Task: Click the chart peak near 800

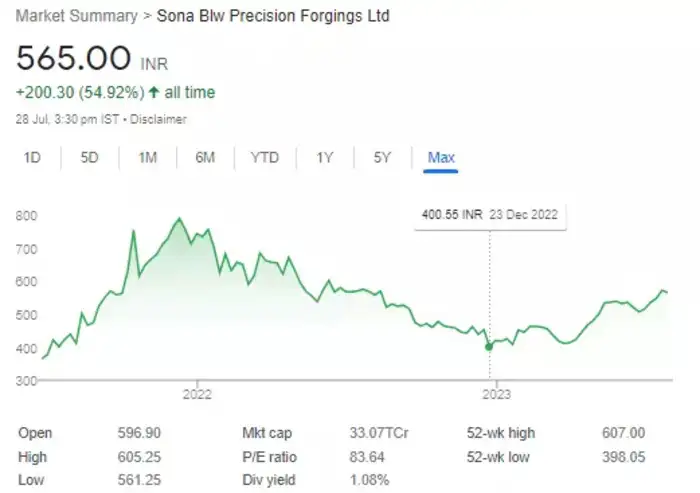Action: pyautogui.click(x=179, y=219)
